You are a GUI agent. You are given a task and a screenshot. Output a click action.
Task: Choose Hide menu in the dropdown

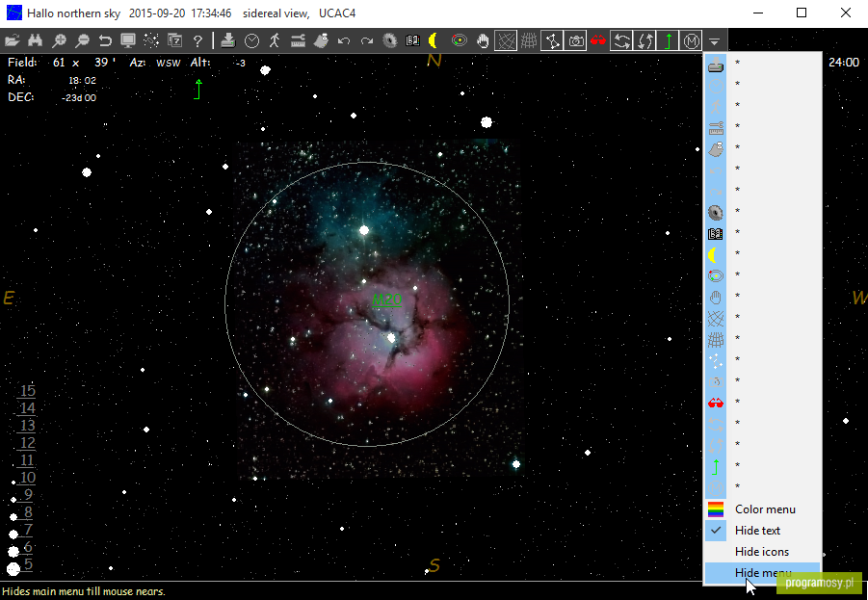click(x=763, y=572)
